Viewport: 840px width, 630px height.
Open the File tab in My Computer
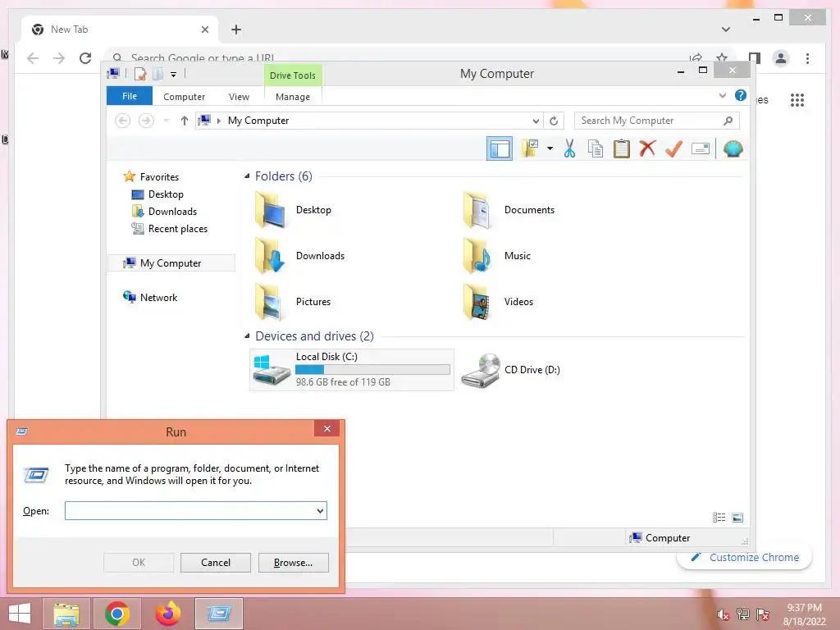(130, 96)
